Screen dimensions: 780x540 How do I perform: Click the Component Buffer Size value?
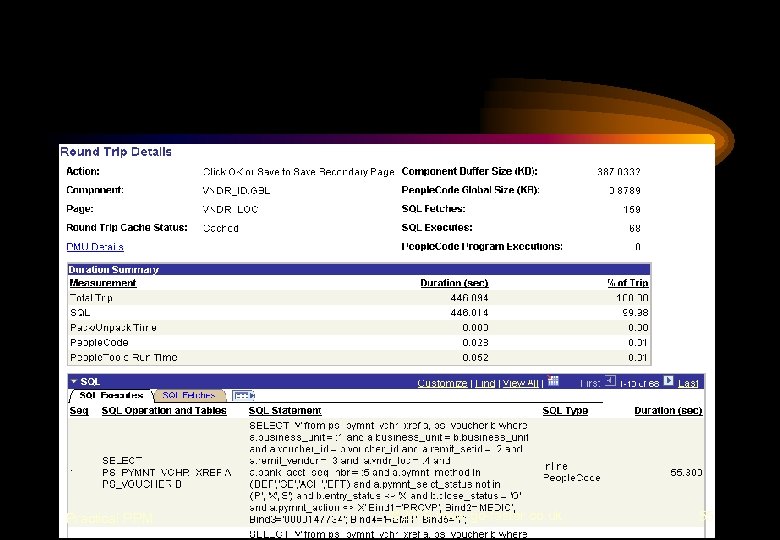point(619,172)
